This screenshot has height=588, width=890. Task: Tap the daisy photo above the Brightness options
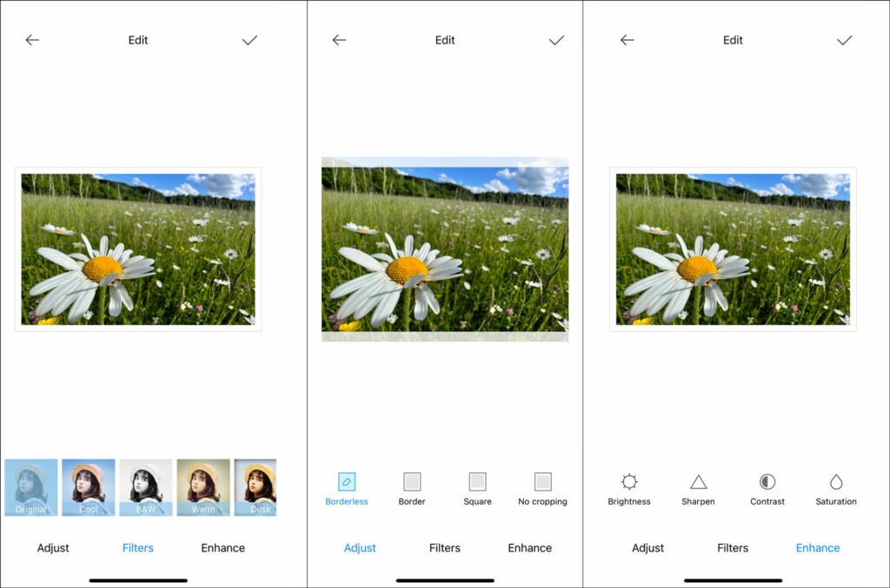733,249
